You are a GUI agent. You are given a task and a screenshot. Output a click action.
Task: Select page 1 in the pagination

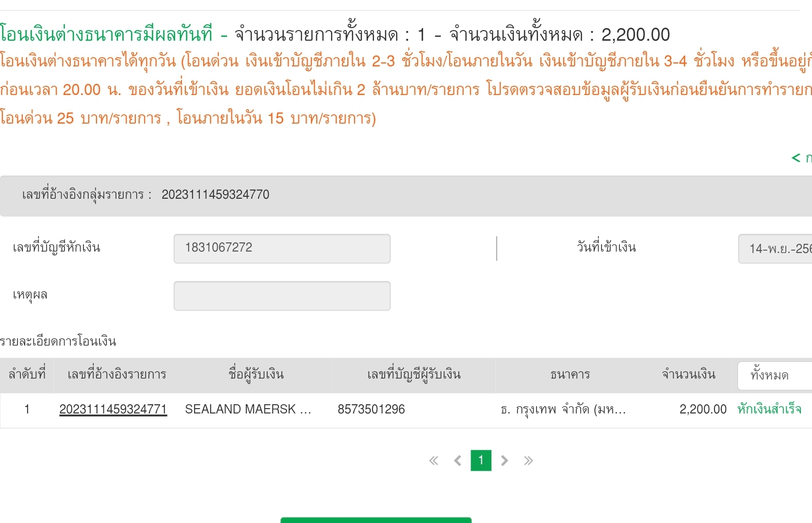(x=481, y=460)
